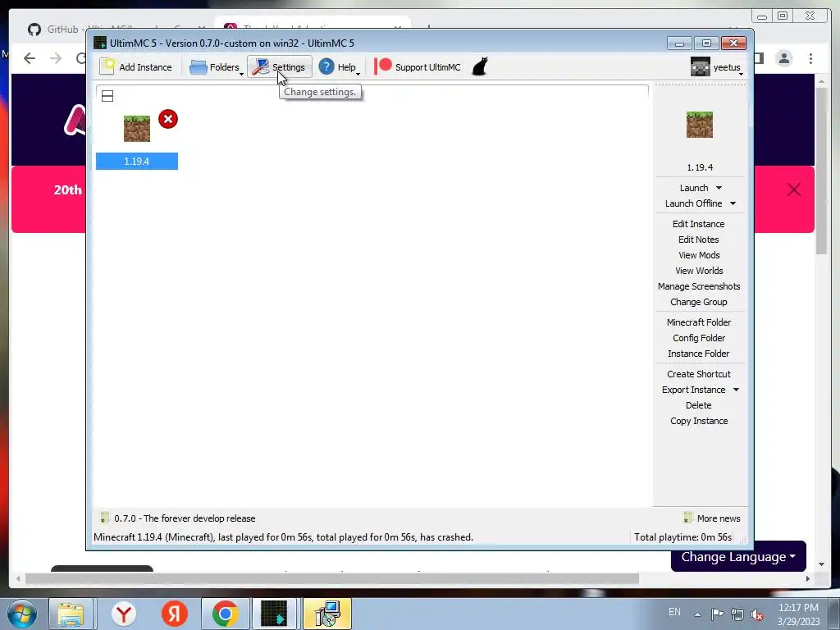Click the Action Center flag icon
840x630 pixels.
coord(717,614)
